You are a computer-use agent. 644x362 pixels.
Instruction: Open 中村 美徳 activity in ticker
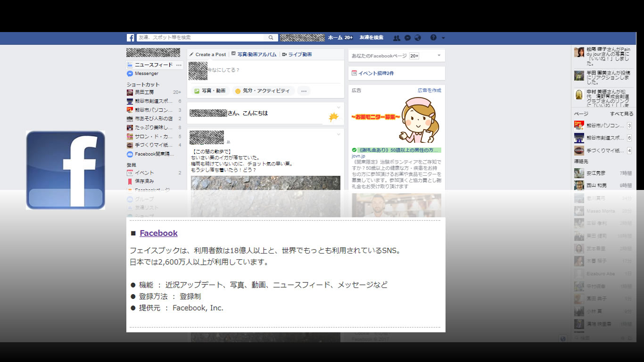(603, 98)
